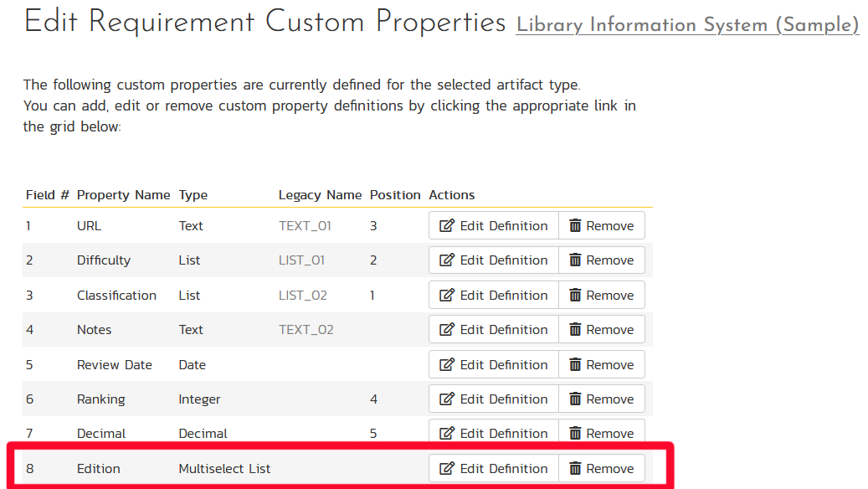Image resolution: width=868 pixels, height=489 pixels.
Task: Edit Definition of the Edition property
Action: point(494,469)
